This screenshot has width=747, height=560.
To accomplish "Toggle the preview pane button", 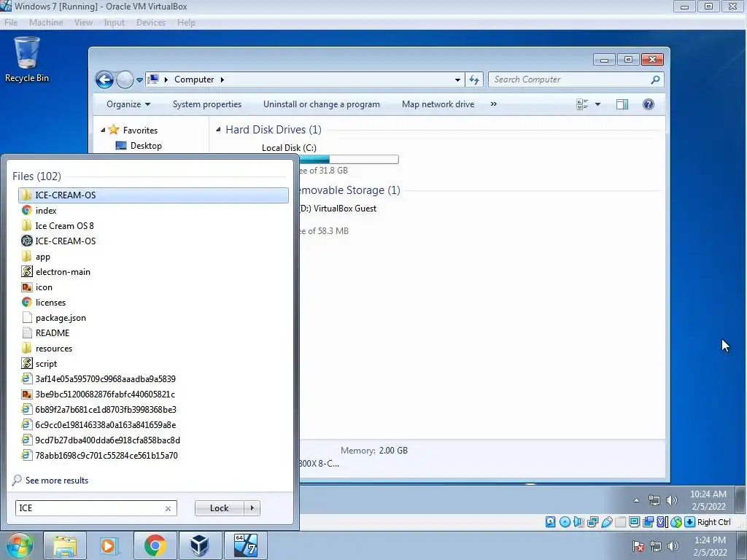I will click(622, 104).
